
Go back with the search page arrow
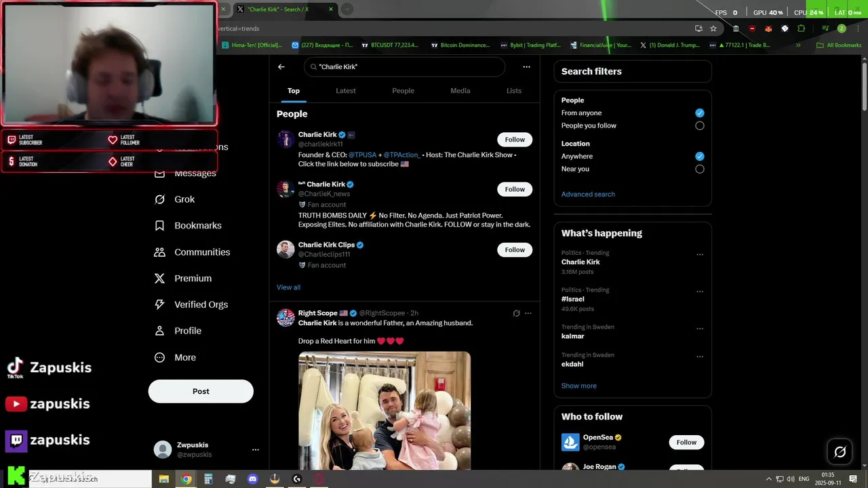click(281, 67)
